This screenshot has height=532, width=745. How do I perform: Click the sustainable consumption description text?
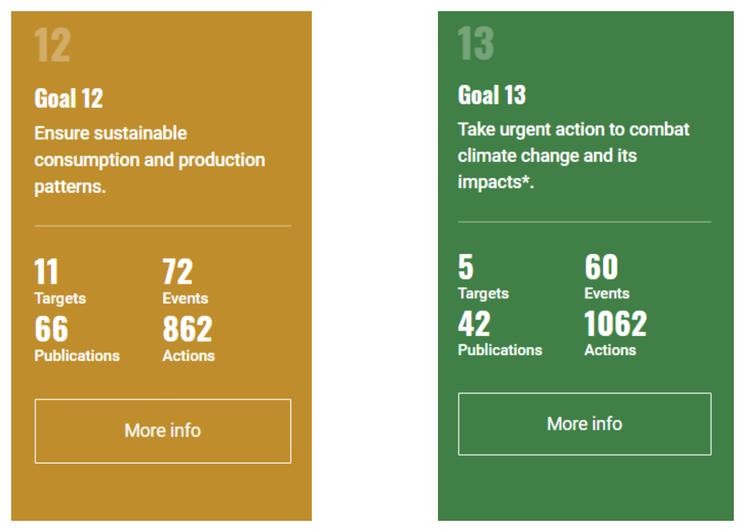point(149,160)
